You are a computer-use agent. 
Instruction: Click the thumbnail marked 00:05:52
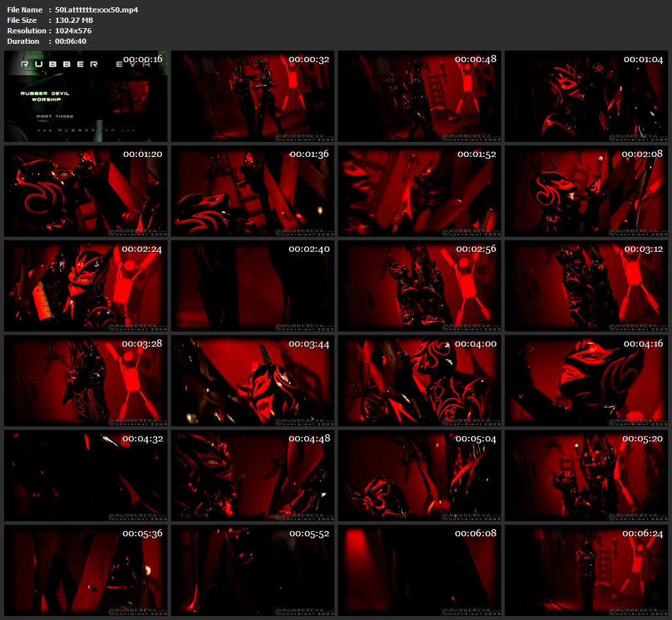pyautogui.click(x=253, y=570)
